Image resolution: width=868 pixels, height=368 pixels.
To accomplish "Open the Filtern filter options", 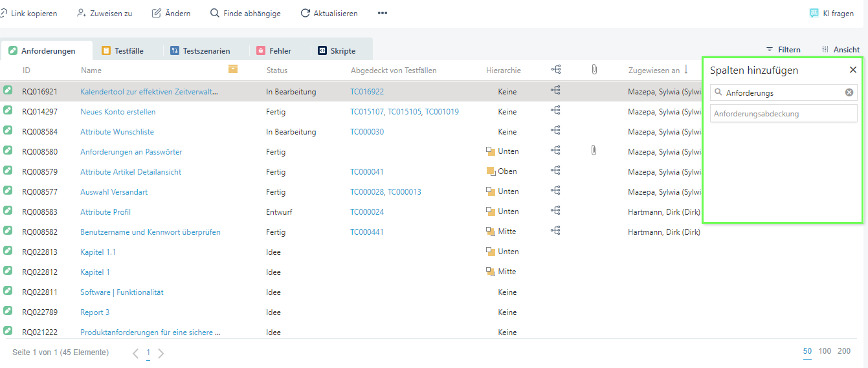I will pyautogui.click(x=783, y=49).
